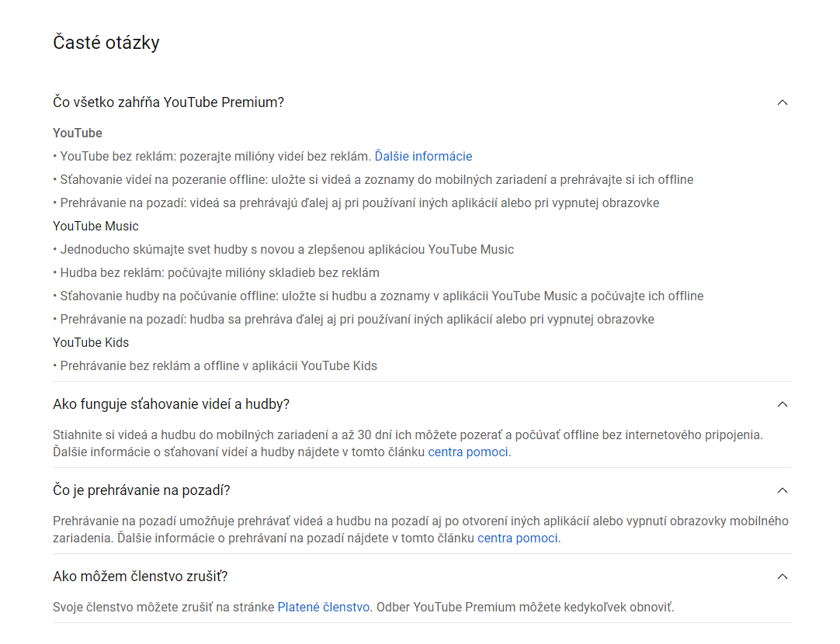Collapse the 'Čo všetko zahŕňa YouTube Premium?' chevron

tap(782, 102)
